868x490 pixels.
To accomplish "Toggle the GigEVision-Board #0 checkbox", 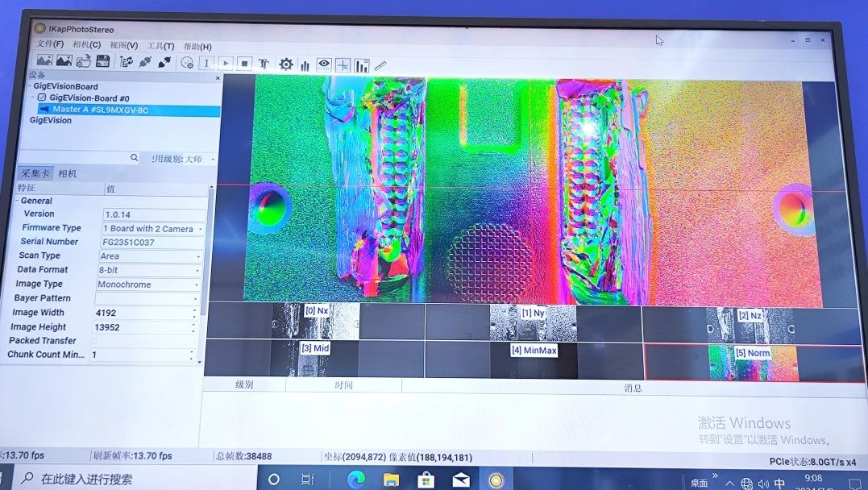I will pyautogui.click(x=42, y=98).
